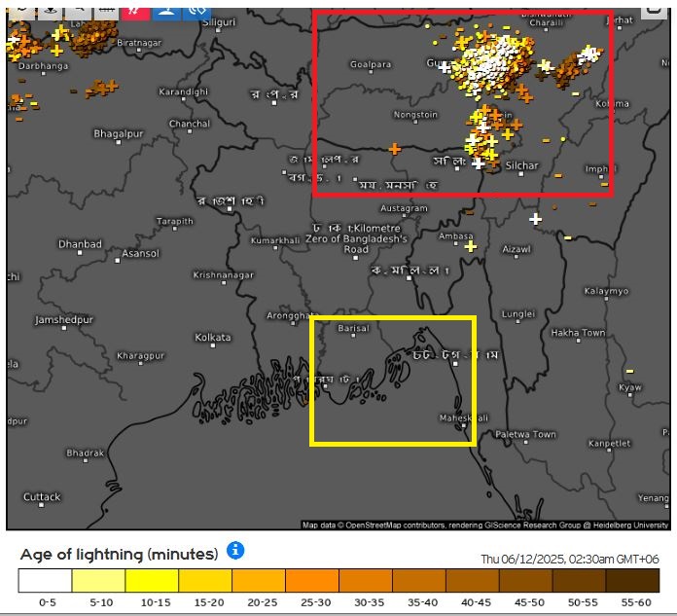
Task: Click the Kharagpur city label
Action: [141, 355]
